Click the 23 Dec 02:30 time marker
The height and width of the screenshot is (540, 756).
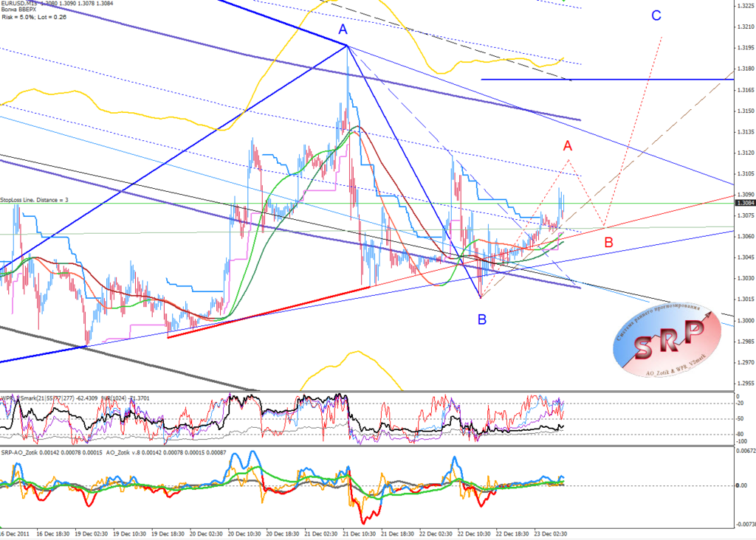(x=550, y=534)
